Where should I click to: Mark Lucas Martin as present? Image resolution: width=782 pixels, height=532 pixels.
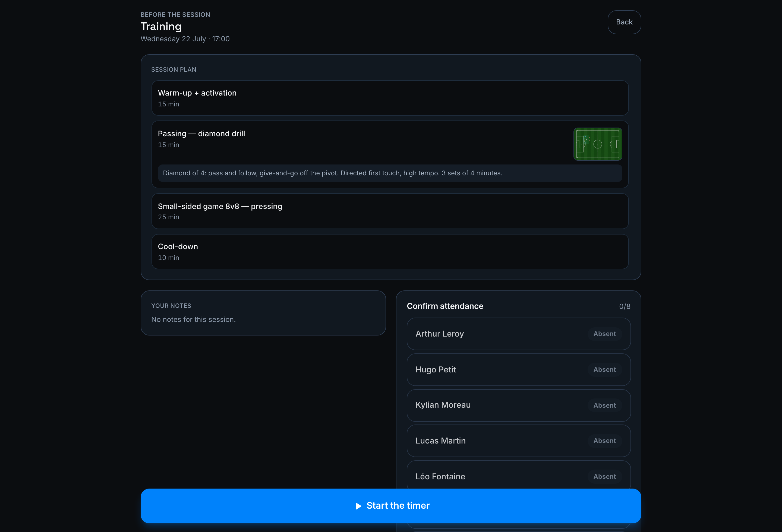click(604, 441)
